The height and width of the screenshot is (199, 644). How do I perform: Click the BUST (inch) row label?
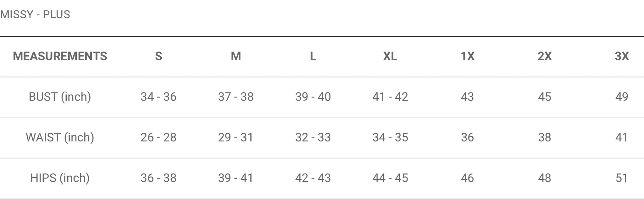point(60,97)
